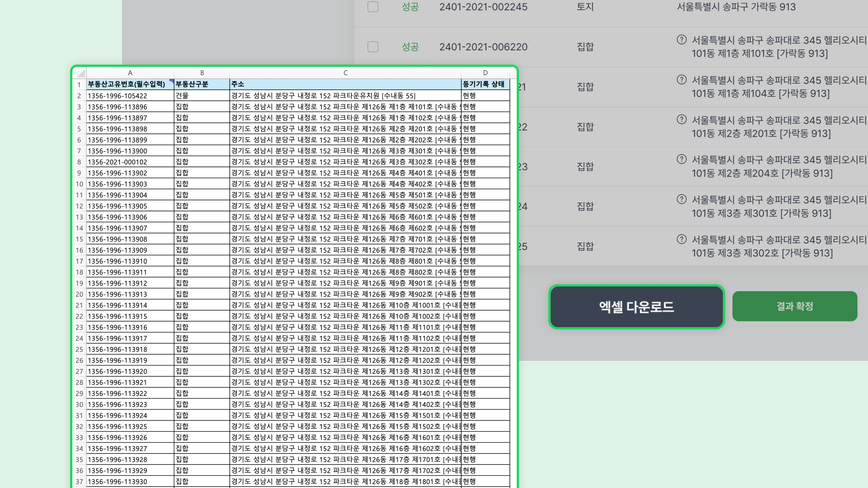The image size is (868, 488).
Task: Click help icon beside 제1층 제104호 address
Action: pos(681,80)
